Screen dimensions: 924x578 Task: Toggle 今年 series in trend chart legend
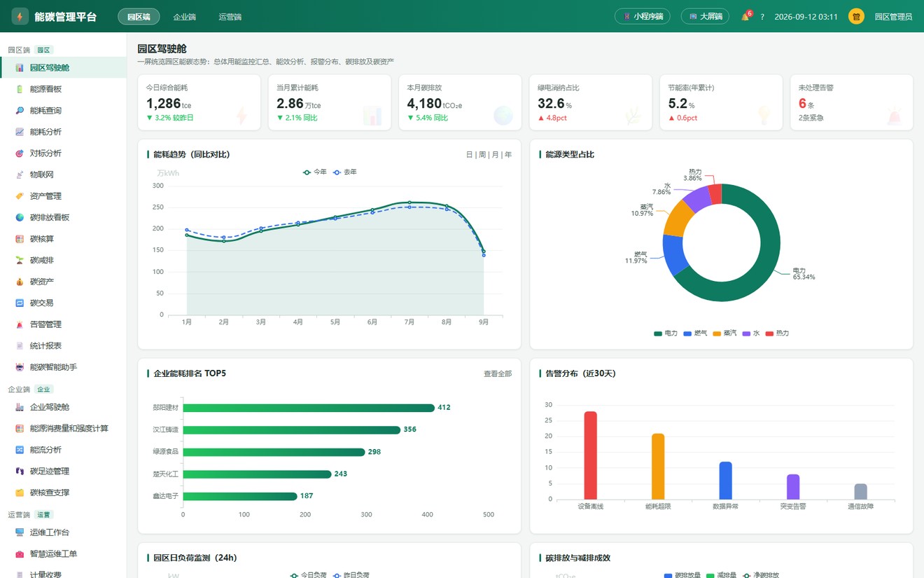click(314, 172)
